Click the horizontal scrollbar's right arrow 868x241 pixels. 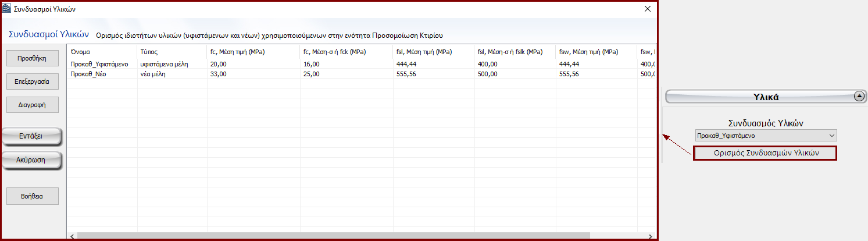click(x=652, y=236)
